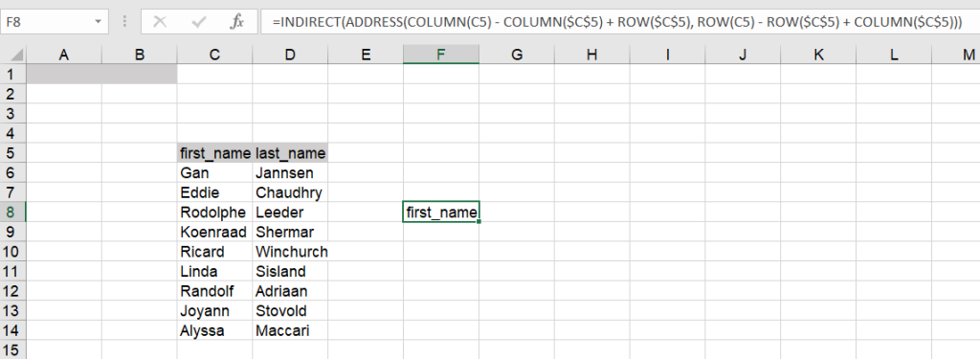
Task: Select row 14 header
Action: pos(12,330)
